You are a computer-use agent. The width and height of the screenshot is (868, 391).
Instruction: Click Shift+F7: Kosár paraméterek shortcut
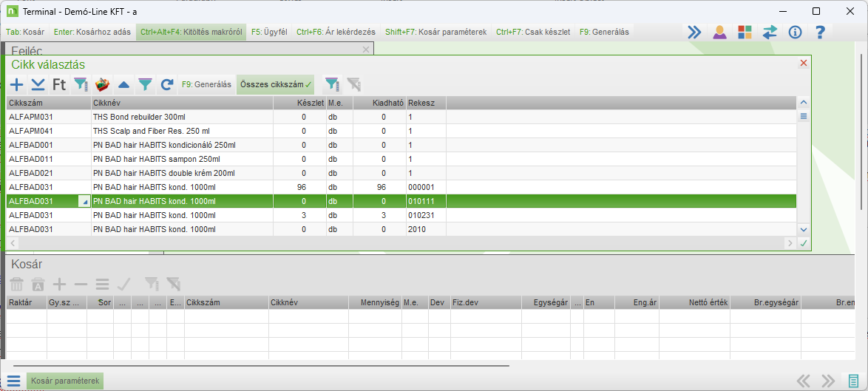click(x=435, y=32)
